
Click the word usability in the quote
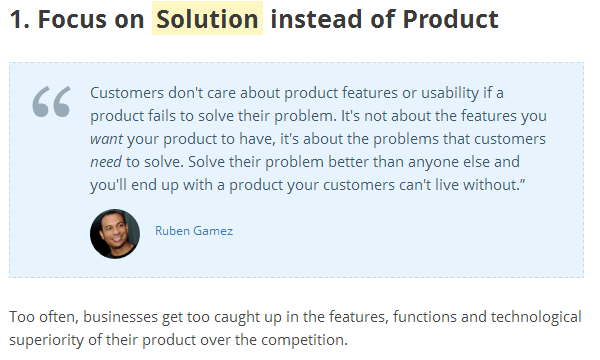450,93
